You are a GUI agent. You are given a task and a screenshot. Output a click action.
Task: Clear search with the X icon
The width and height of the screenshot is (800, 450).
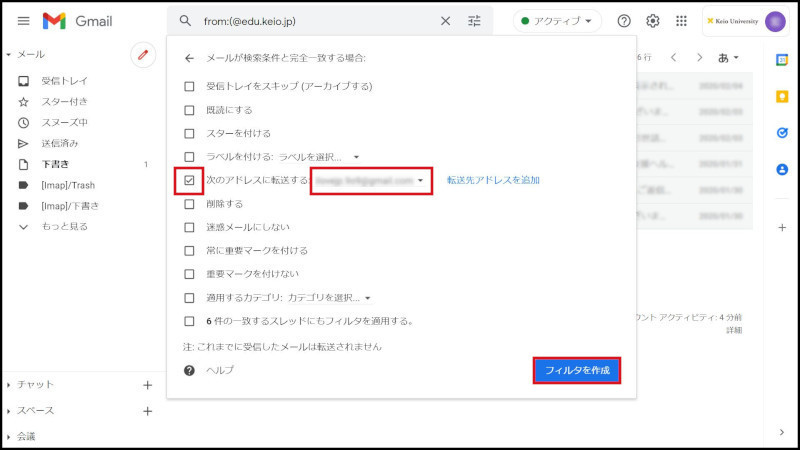pyautogui.click(x=445, y=21)
